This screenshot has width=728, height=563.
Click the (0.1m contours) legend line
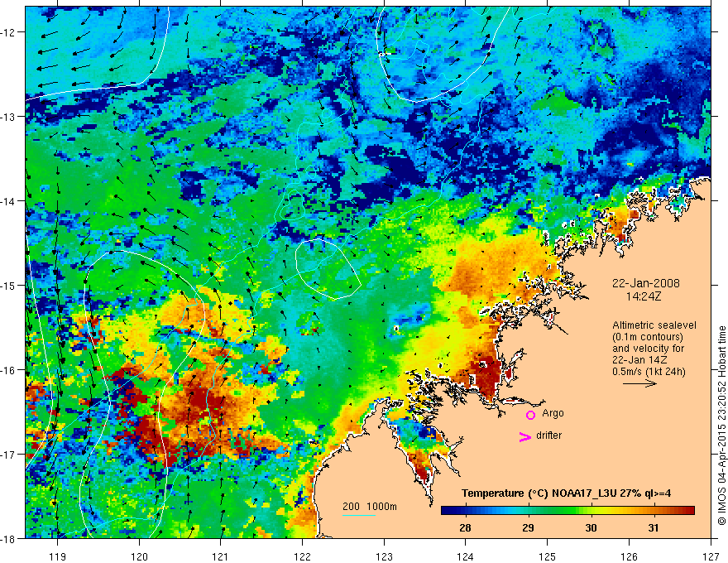[x=648, y=337]
